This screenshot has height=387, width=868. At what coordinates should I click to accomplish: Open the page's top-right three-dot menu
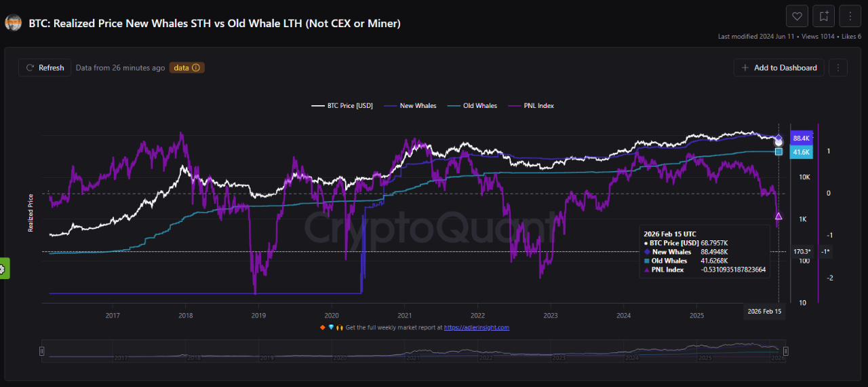[x=850, y=16]
